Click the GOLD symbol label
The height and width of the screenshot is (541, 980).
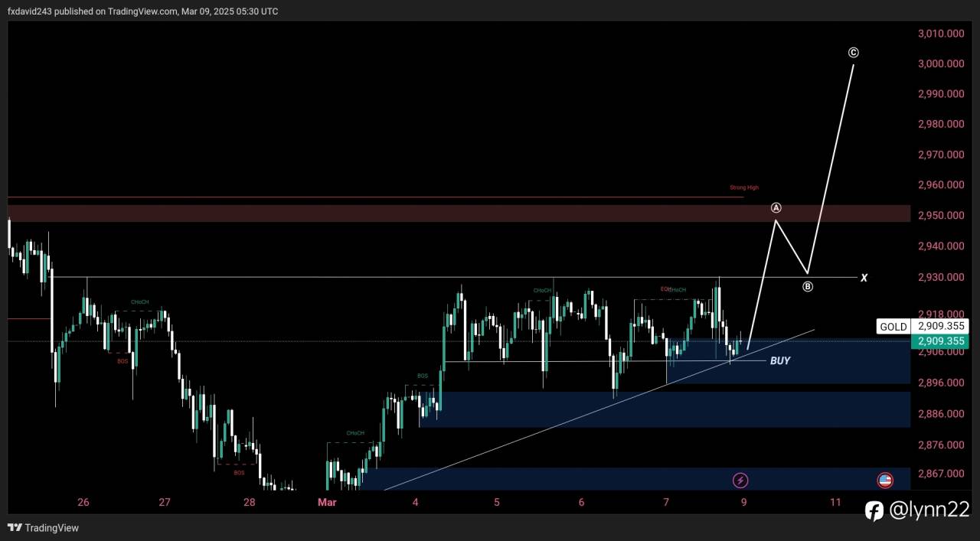click(x=893, y=327)
